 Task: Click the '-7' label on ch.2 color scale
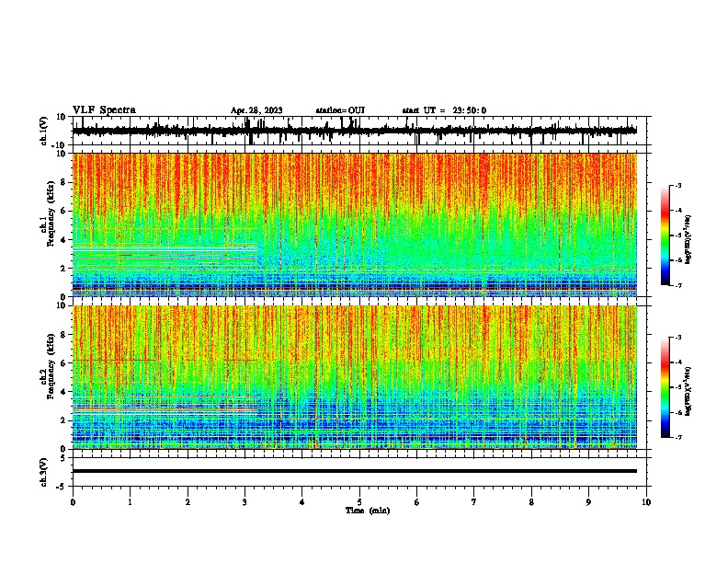[x=678, y=438]
